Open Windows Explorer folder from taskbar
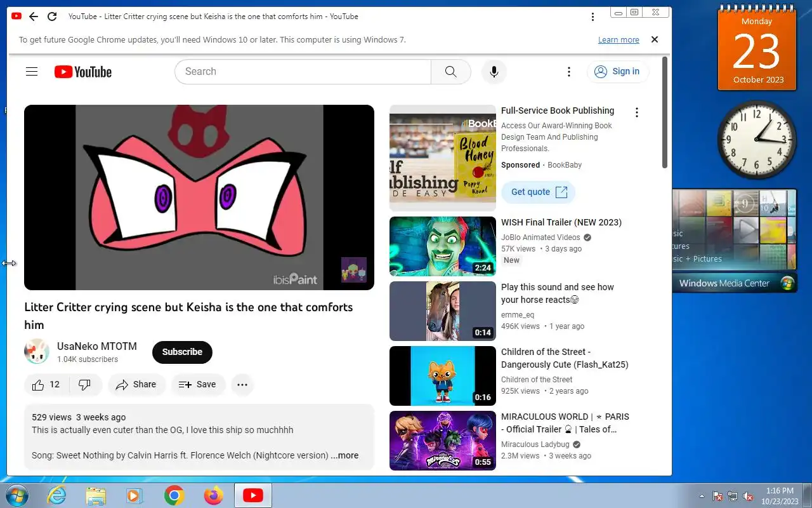 point(96,495)
